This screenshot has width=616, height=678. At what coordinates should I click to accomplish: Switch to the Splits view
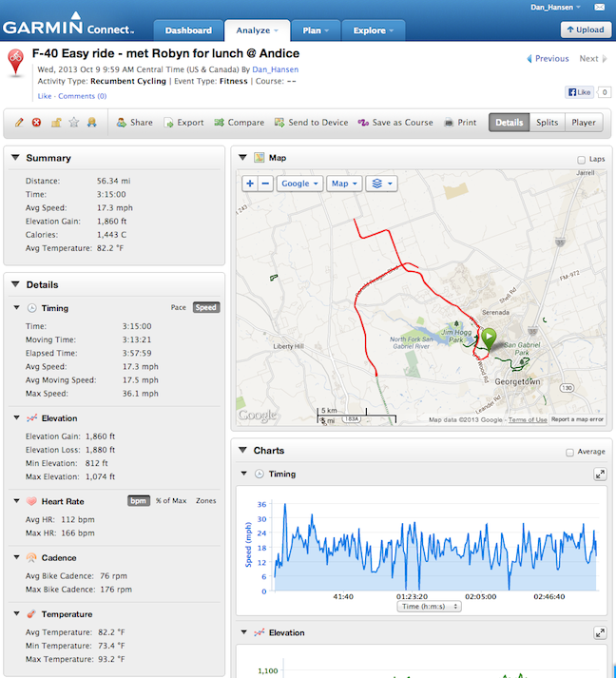(x=548, y=123)
